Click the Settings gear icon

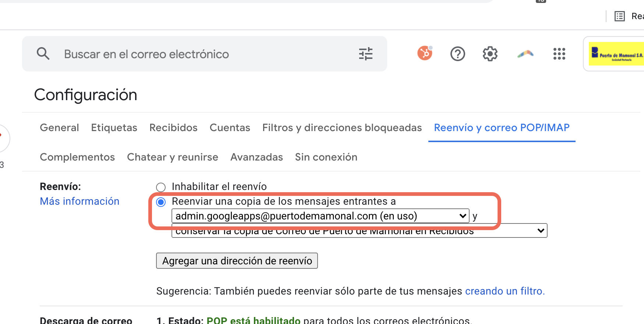tap(490, 54)
